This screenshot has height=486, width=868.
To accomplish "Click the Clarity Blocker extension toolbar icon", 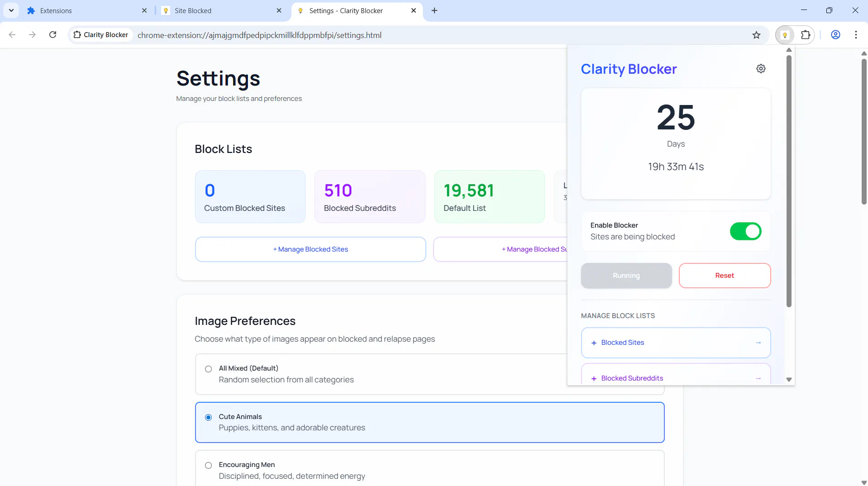I will [x=785, y=35].
